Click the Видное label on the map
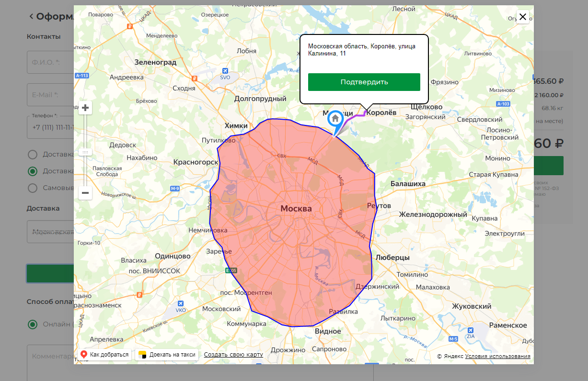 328,331
